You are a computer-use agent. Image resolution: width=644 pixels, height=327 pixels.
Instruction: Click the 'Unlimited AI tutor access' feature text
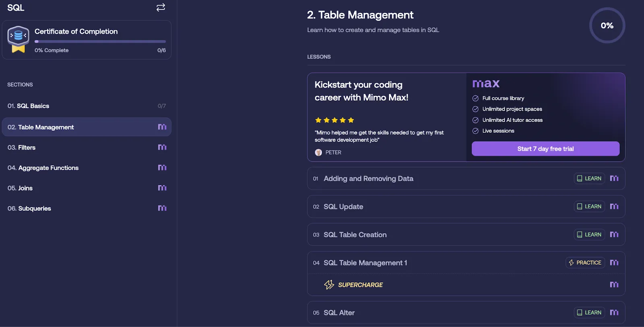coord(512,120)
